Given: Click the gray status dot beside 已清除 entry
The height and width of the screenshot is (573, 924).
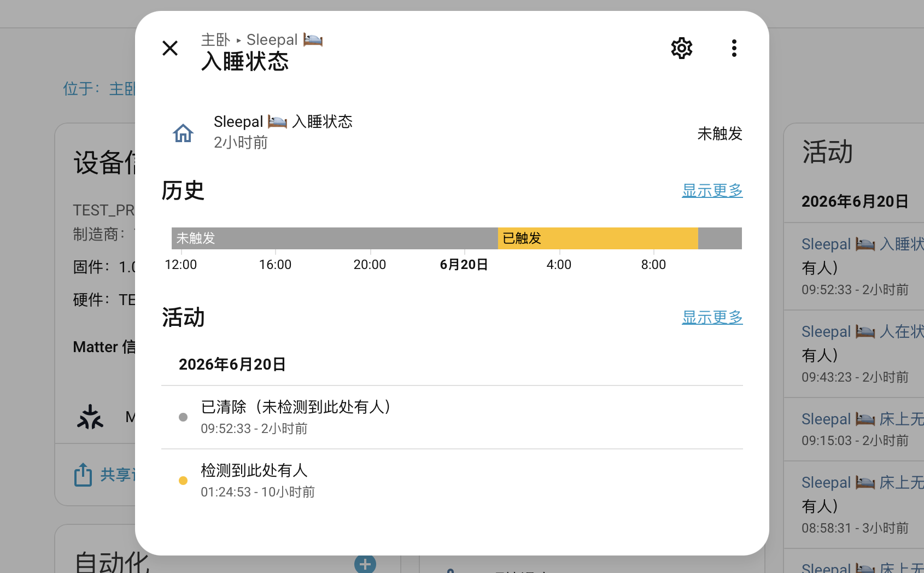Looking at the screenshot, I should click(183, 417).
